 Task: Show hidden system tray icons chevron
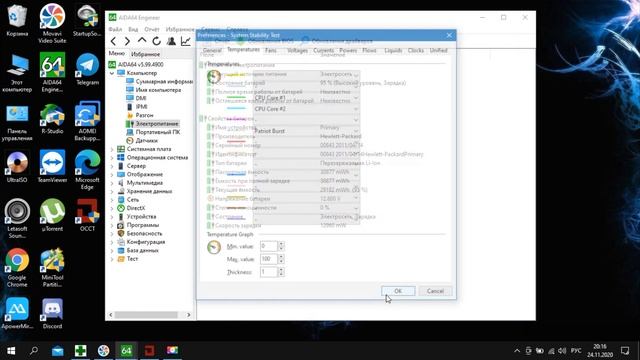517,351
